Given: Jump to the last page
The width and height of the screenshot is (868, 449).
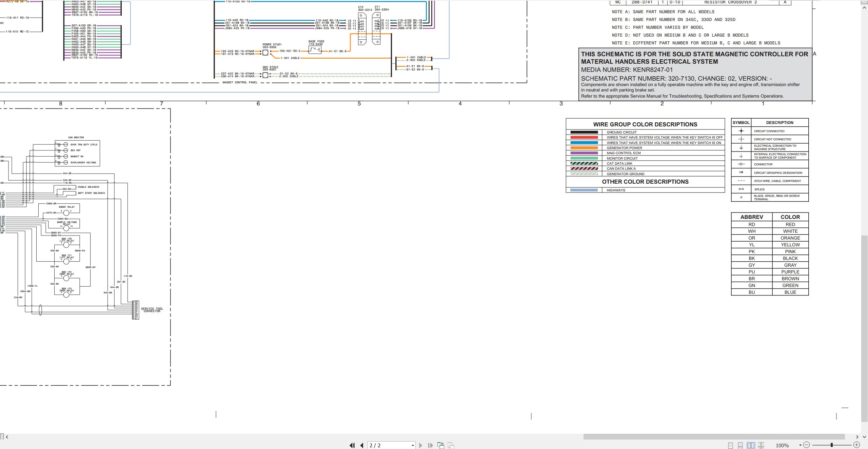Looking at the screenshot, I should (x=430, y=445).
